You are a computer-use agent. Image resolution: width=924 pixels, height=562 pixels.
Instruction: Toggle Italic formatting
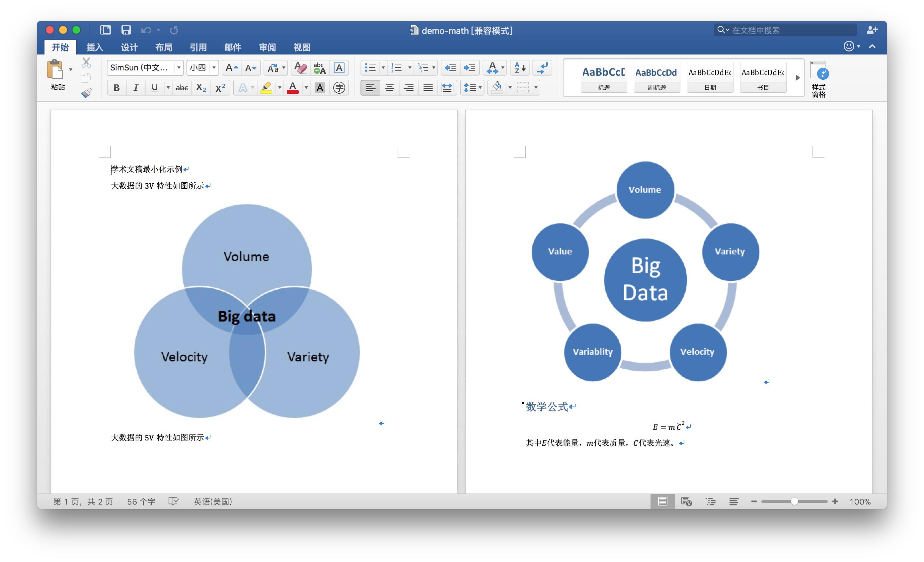coord(136,88)
